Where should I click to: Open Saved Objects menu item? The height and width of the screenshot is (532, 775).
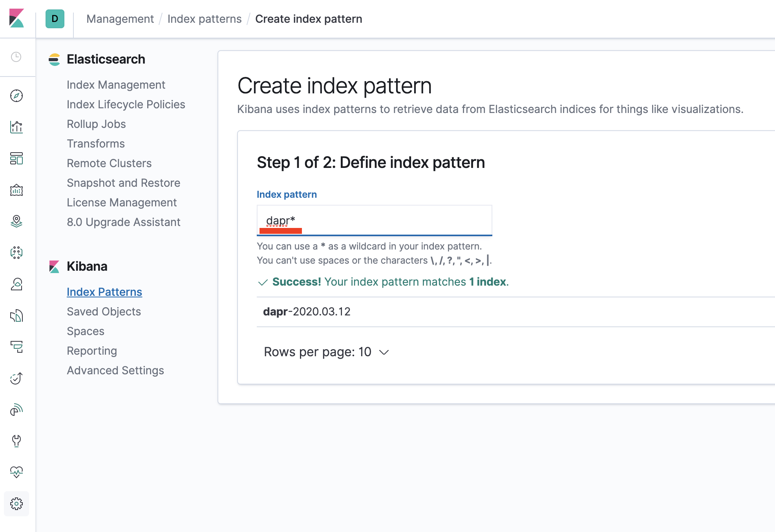point(104,312)
